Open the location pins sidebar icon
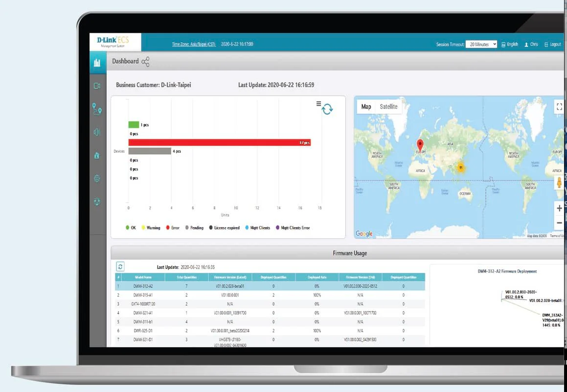The image size is (567, 392). coord(97,109)
